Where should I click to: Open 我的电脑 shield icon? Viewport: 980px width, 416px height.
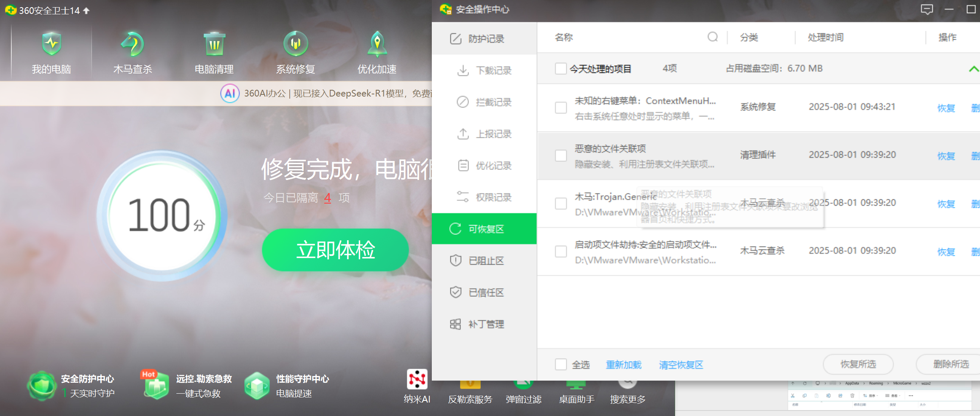tap(51, 44)
